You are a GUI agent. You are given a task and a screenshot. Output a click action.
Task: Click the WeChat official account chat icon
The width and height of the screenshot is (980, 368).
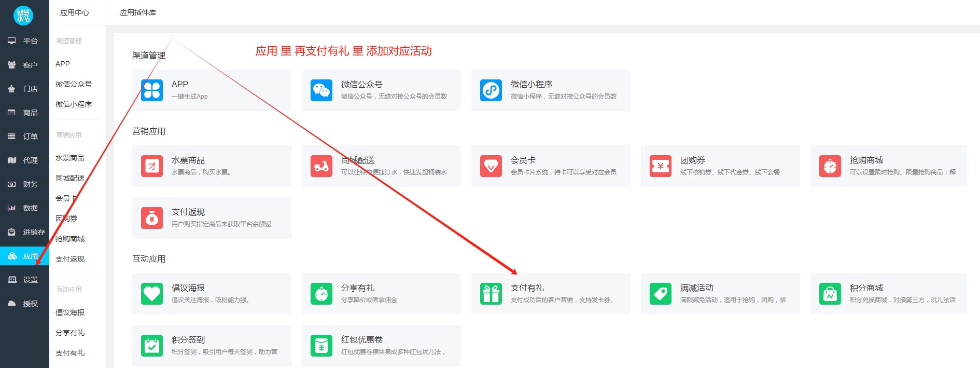point(321,90)
